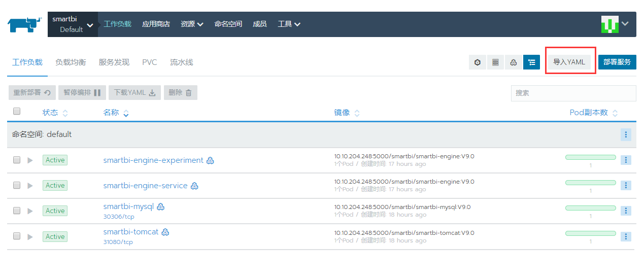Click smartbi-engine-experiment pod replica bar
This screenshot has height=278, width=644.
591,157
